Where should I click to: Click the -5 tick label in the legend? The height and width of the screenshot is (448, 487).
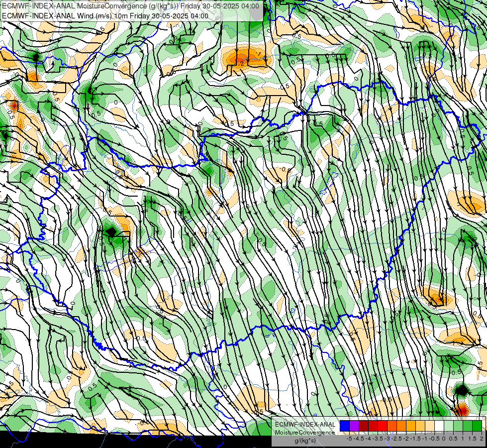[350, 439]
